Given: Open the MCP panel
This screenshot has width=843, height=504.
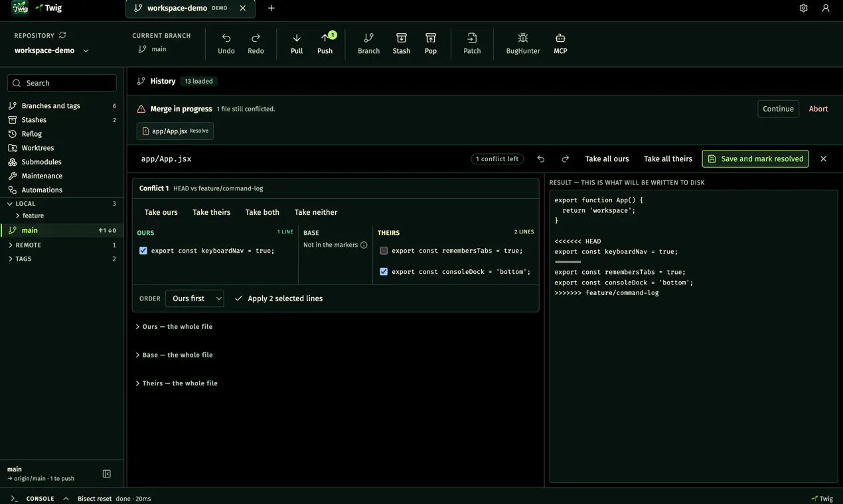Looking at the screenshot, I should pyautogui.click(x=560, y=44).
